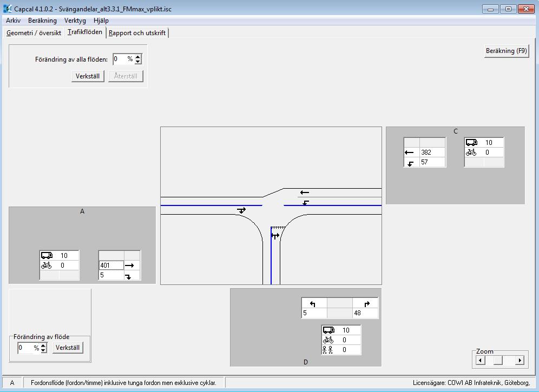Open Rapport och utskrift tab
The width and height of the screenshot is (539, 392).
[x=137, y=33]
